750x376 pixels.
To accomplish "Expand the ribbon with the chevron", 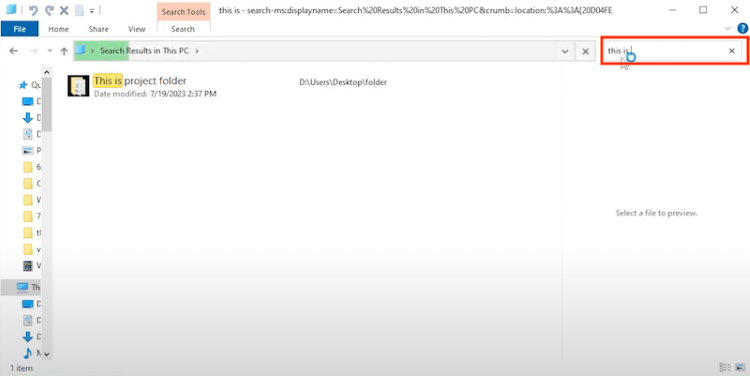I will (x=728, y=29).
